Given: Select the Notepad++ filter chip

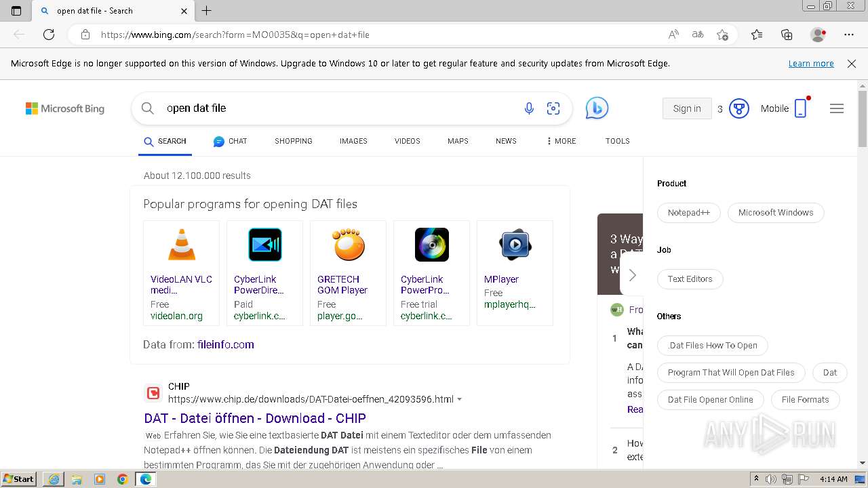Looking at the screenshot, I should click(689, 212).
